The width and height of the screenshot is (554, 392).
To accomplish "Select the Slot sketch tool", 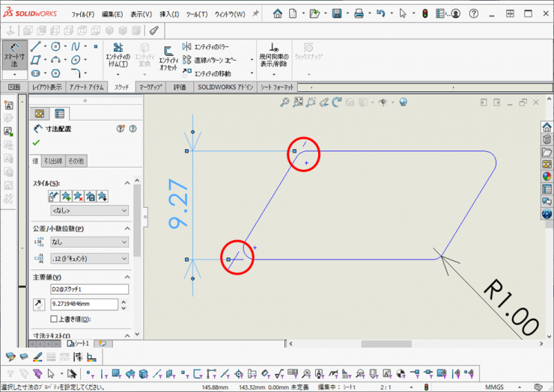I will tap(35, 73).
